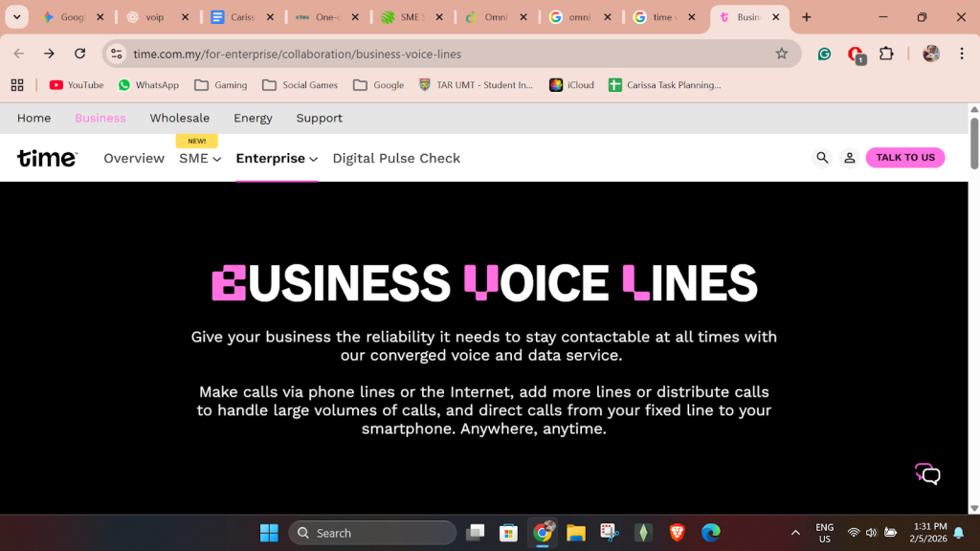Image resolution: width=980 pixels, height=551 pixels.
Task: Select Support in the top site nav
Action: [x=320, y=118]
